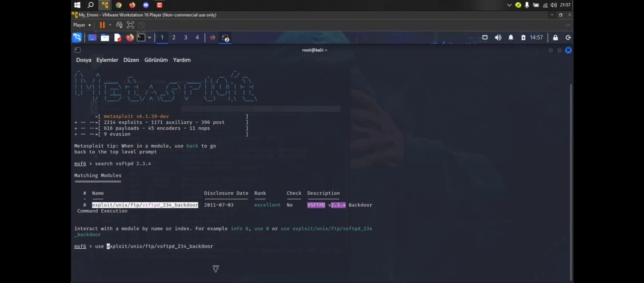The image size is (644, 283).
Task: Click the metasploit v6.1.39-dev version text
Action: pos(136,116)
